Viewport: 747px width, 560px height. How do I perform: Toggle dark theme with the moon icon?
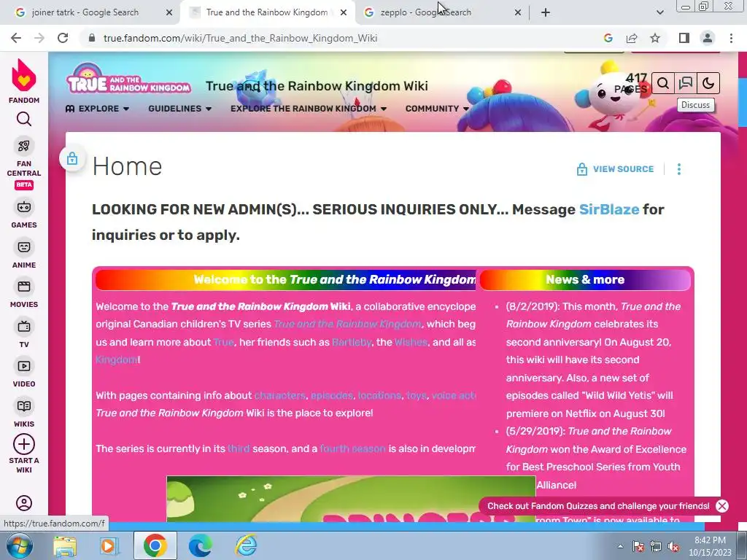[x=708, y=83]
